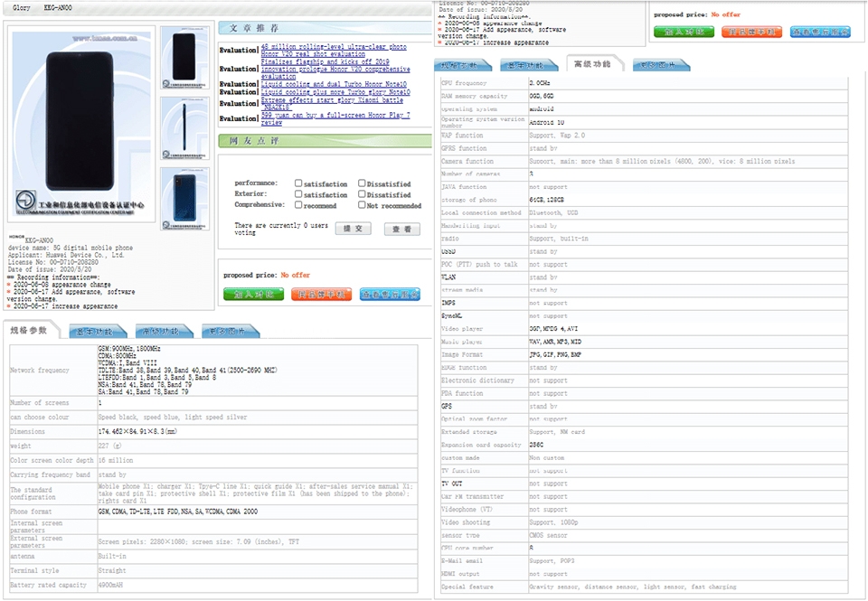Click 'There are currently 0 users voting' text

281,230
